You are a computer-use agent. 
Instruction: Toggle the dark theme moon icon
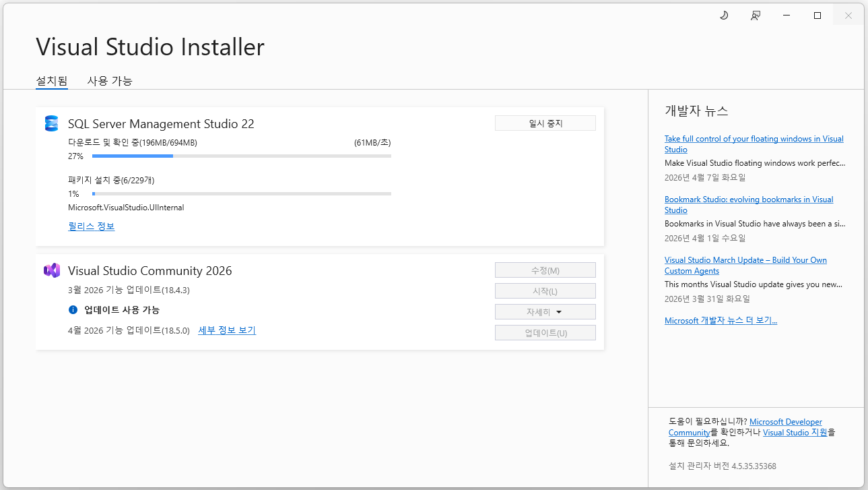click(x=725, y=16)
